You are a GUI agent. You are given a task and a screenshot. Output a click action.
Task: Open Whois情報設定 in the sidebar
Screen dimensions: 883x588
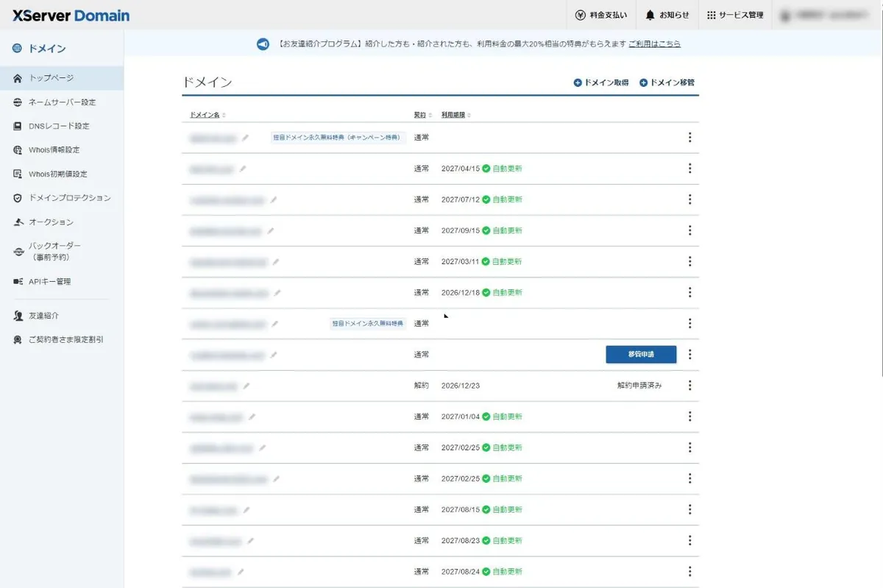(62, 150)
